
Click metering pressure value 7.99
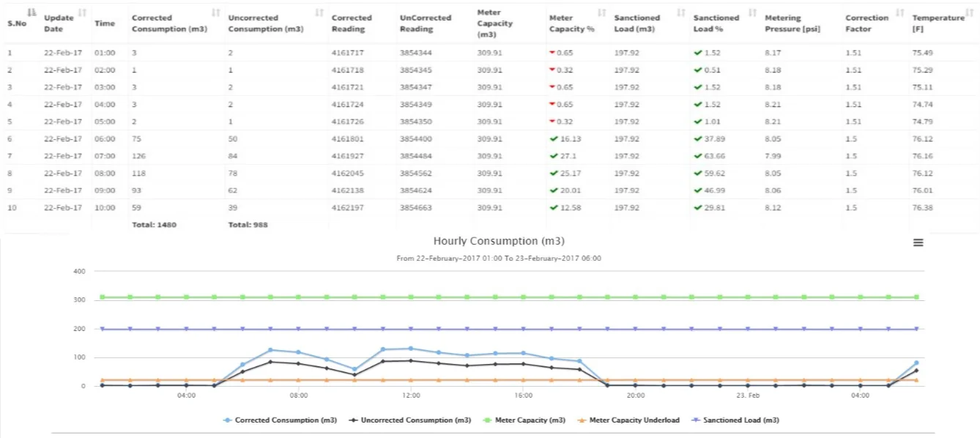773,156
